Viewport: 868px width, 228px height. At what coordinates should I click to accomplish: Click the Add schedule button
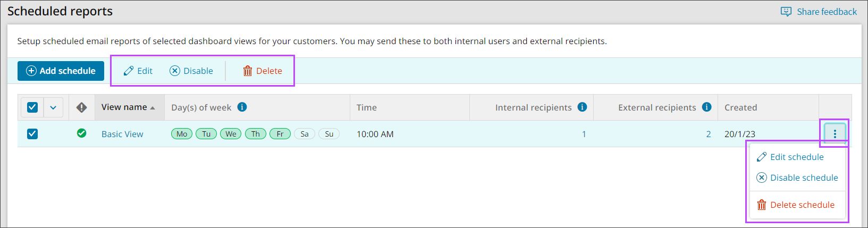point(61,71)
